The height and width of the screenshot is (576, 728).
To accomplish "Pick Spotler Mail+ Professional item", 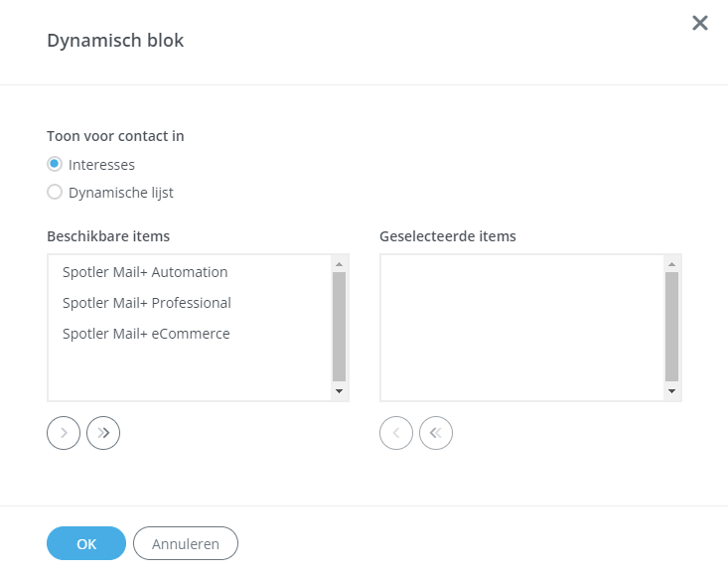I will click(147, 303).
